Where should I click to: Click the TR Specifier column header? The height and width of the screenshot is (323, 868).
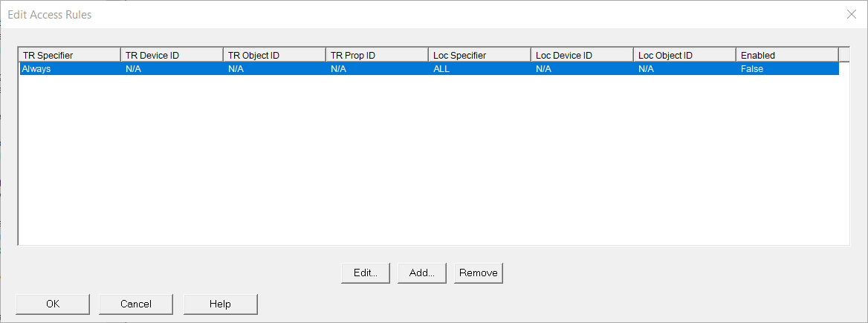[x=69, y=55]
